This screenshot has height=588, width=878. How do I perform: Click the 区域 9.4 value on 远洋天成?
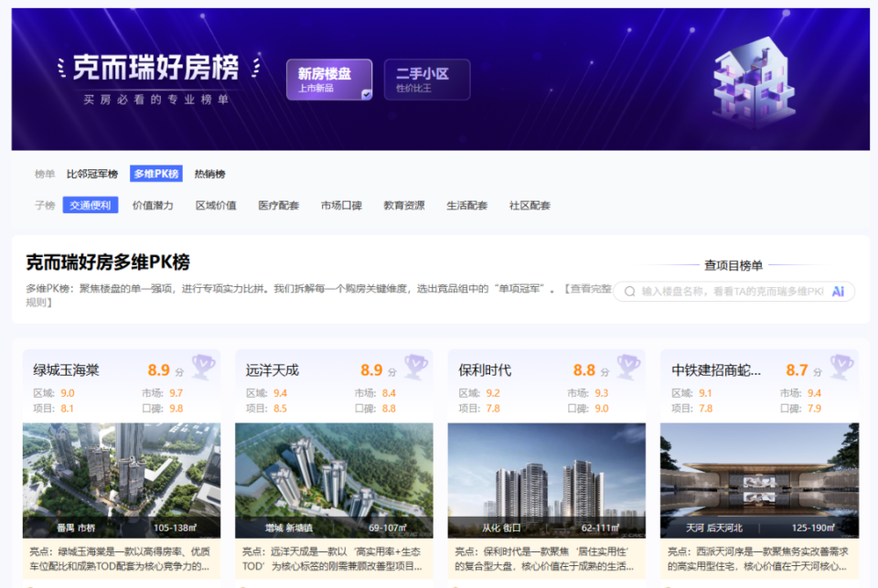[280, 393]
